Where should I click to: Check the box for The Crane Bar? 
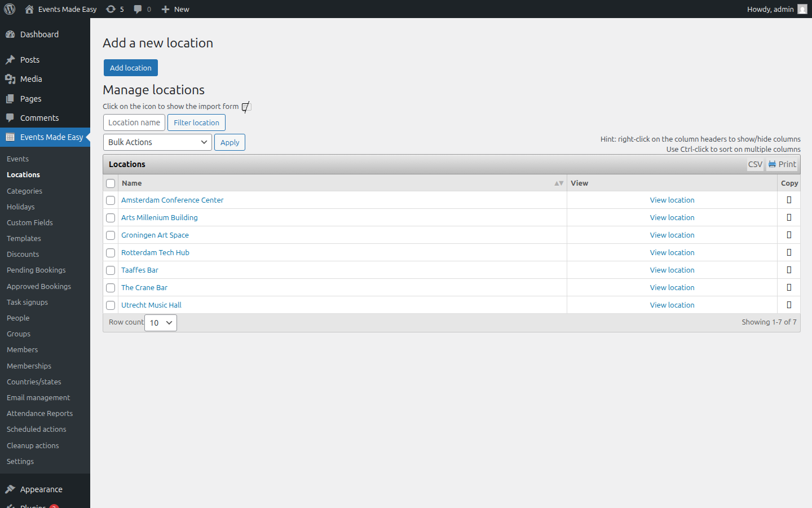click(x=110, y=288)
